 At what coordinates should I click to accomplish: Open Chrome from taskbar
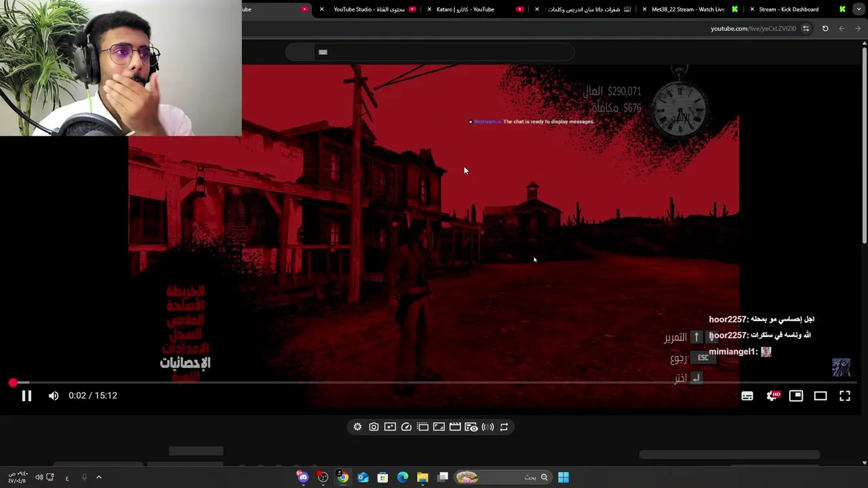coord(343,477)
